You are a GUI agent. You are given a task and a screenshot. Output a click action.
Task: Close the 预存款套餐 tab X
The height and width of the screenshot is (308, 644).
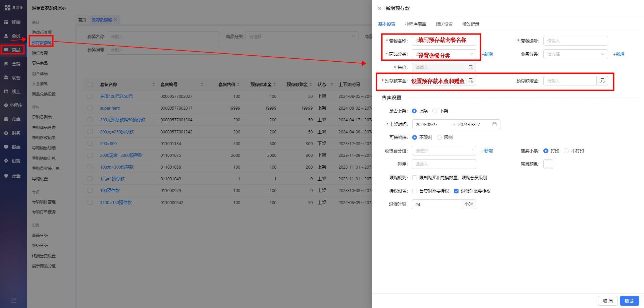coord(115,20)
